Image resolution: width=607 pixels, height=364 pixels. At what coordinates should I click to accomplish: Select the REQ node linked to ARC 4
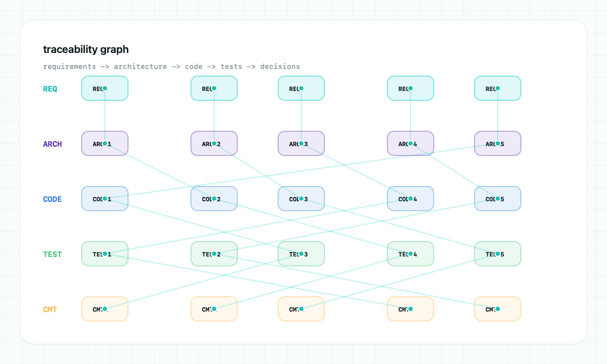[x=411, y=88]
